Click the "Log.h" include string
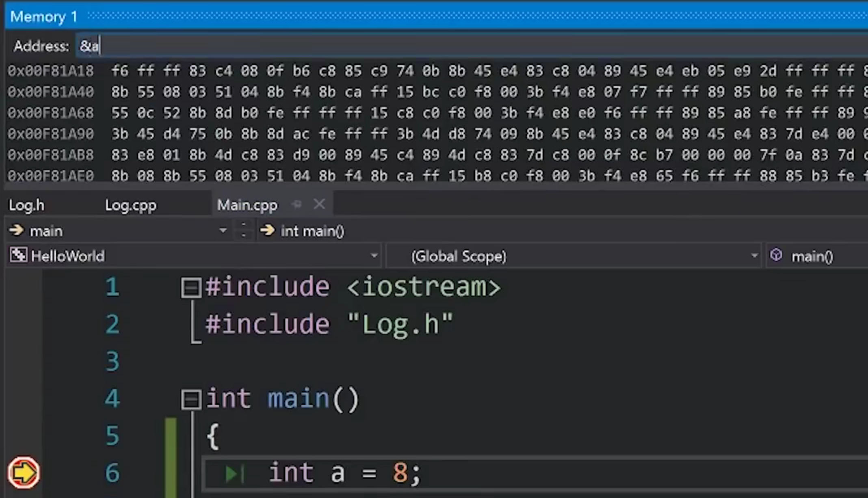Viewport: 868px width, 498px height. [400, 324]
